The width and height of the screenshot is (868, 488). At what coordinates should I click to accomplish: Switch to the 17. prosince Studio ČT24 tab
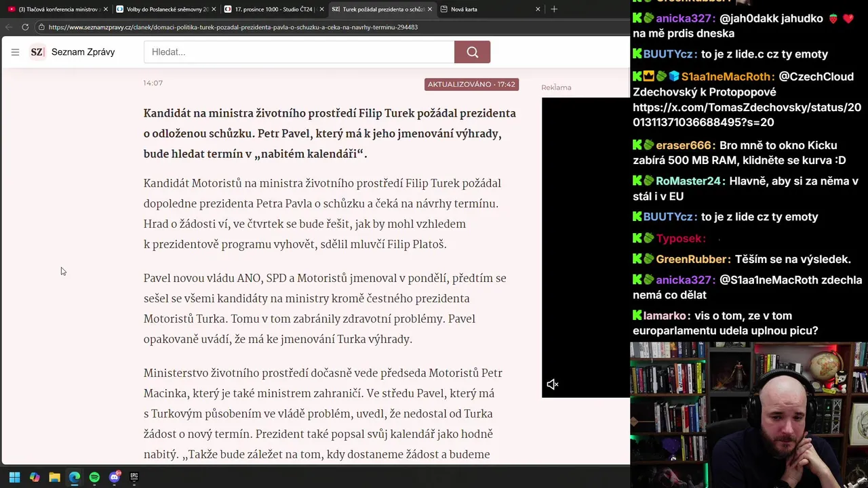[273, 9]
